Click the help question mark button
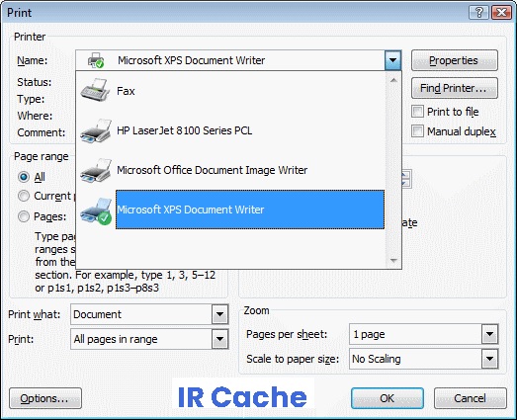This screenshot has height=420, width=517. 478,13
